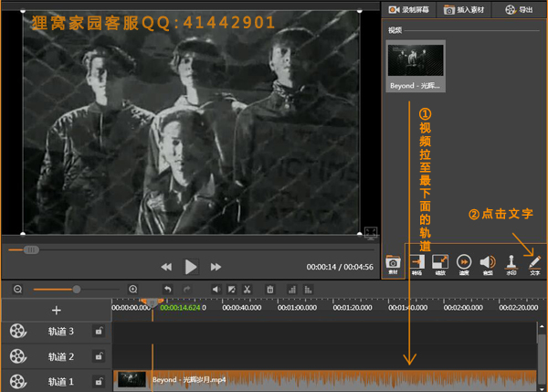Toggle the lock on 轨道 1
Viewport: 548px width, 392px height.
pyautogui.click(x=98, y=381)
